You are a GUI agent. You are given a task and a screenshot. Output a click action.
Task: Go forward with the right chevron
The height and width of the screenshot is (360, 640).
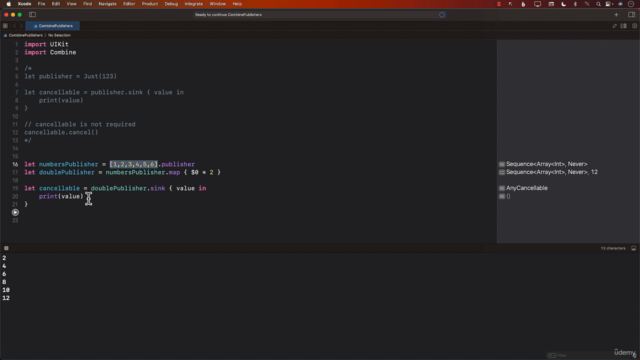coord(21,26)
